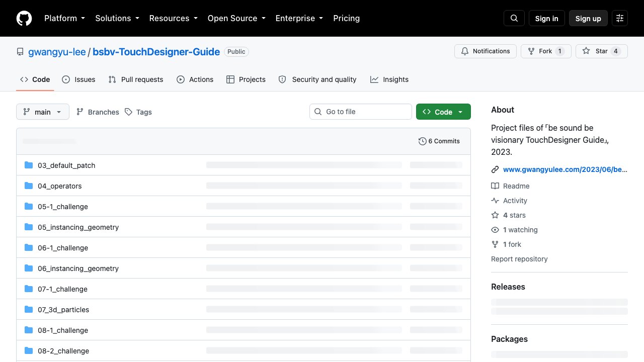Open the appearance settings icon button
The height and width of the screenshot is (362, 644).
[x=620, y=18]
